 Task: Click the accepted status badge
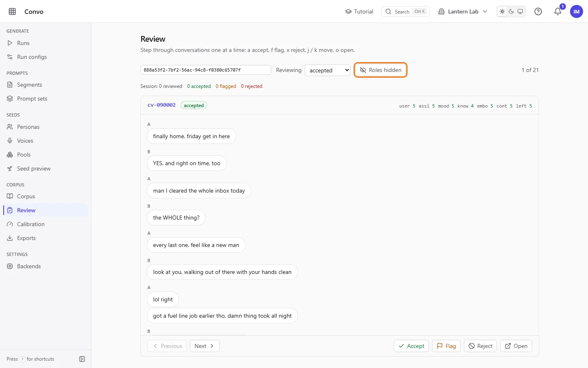click(x=194, y=105)
